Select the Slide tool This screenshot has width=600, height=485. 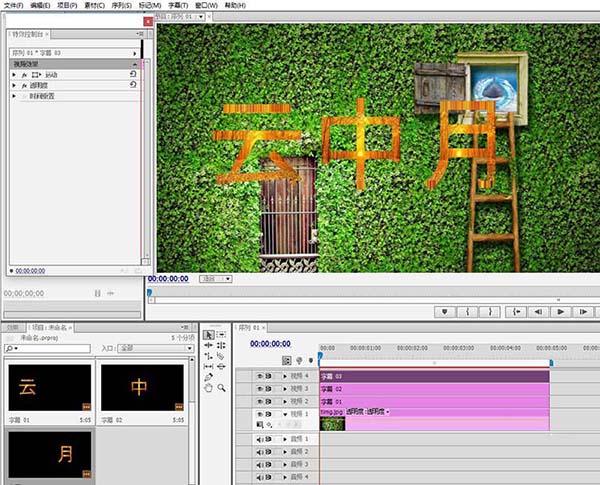(x=221, y=366)
